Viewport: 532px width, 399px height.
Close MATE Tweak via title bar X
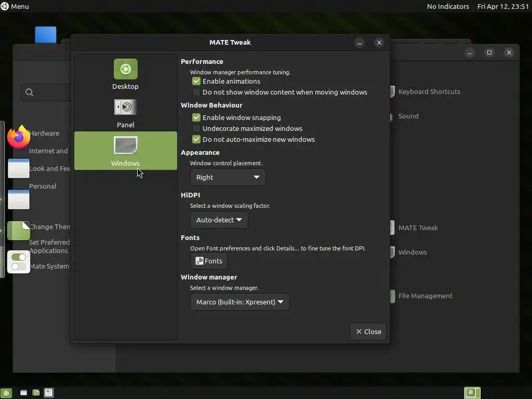379,43
